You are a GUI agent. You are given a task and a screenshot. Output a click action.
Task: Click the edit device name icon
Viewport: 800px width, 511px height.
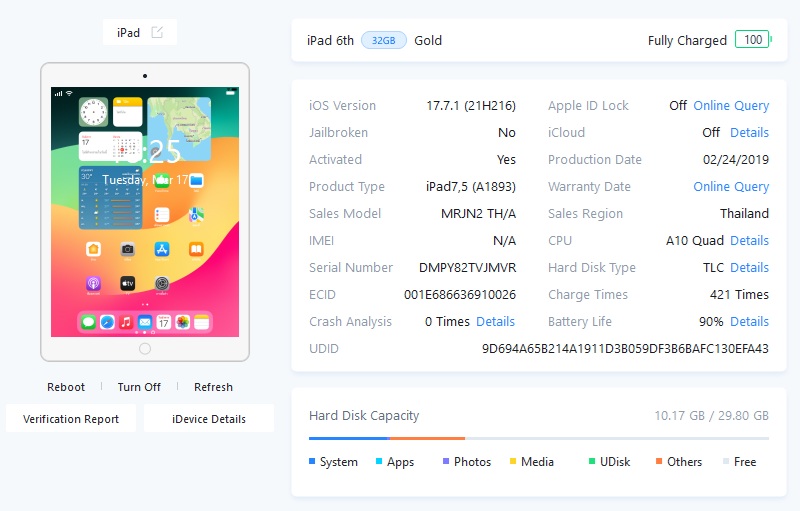tap(157, 33)
